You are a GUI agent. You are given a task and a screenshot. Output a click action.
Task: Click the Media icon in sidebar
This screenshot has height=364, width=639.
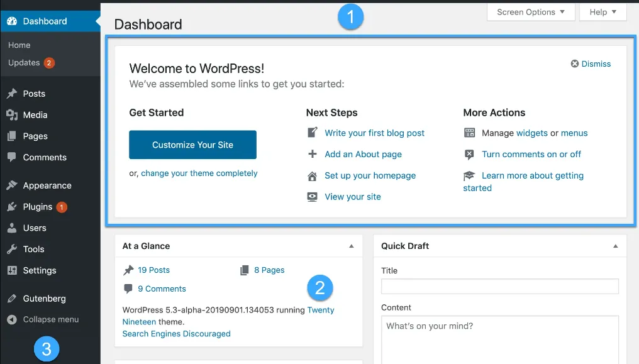[12, 115]
